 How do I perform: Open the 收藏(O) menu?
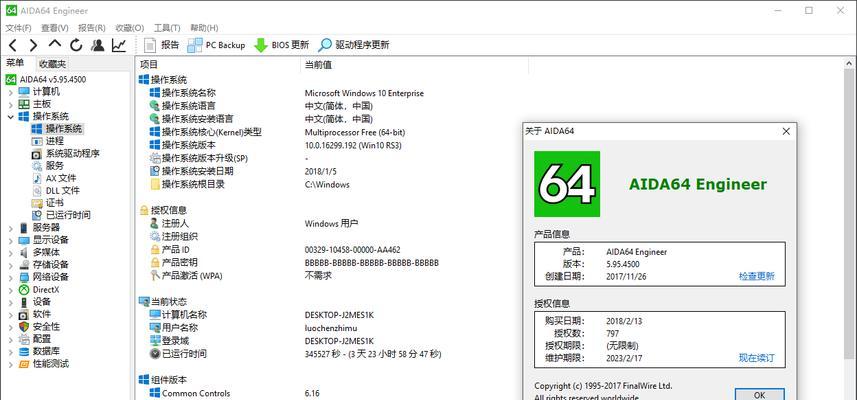(x=130, y=27)
